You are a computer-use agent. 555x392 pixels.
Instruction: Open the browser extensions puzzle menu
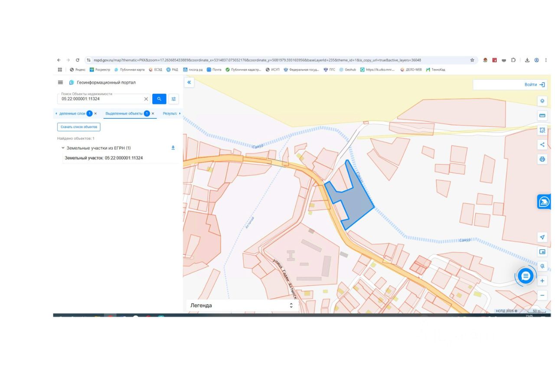(x=513, y=60)
